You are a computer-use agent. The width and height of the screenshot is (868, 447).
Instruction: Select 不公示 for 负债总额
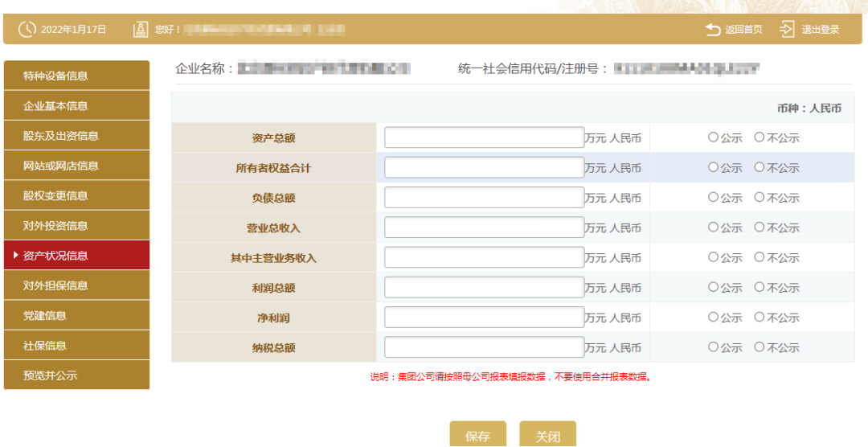click(x=759, y=197)
